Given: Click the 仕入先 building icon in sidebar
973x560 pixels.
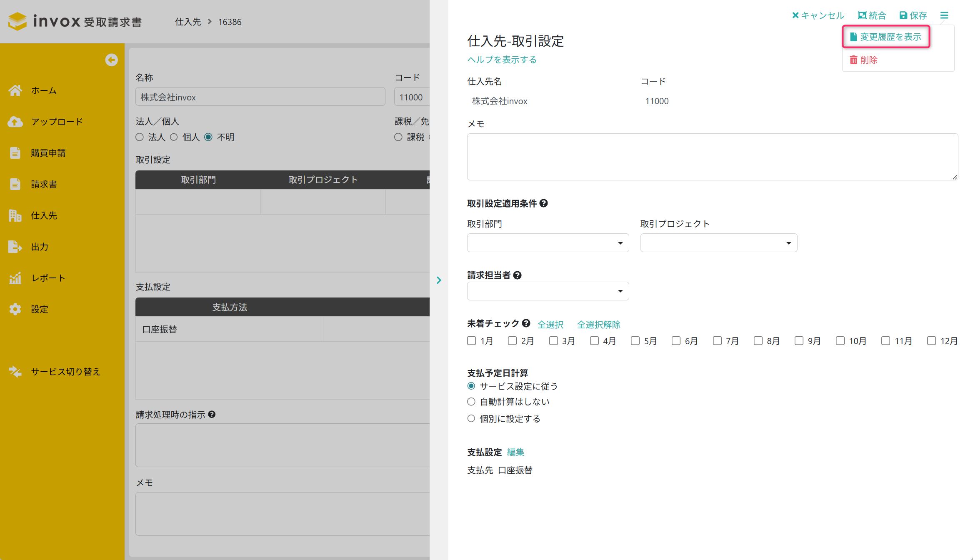Looking at the screenshot, I should point(15,215).
